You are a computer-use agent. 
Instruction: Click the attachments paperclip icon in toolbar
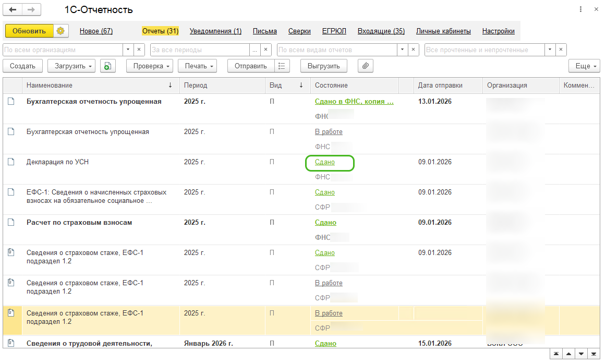[366, 66]
